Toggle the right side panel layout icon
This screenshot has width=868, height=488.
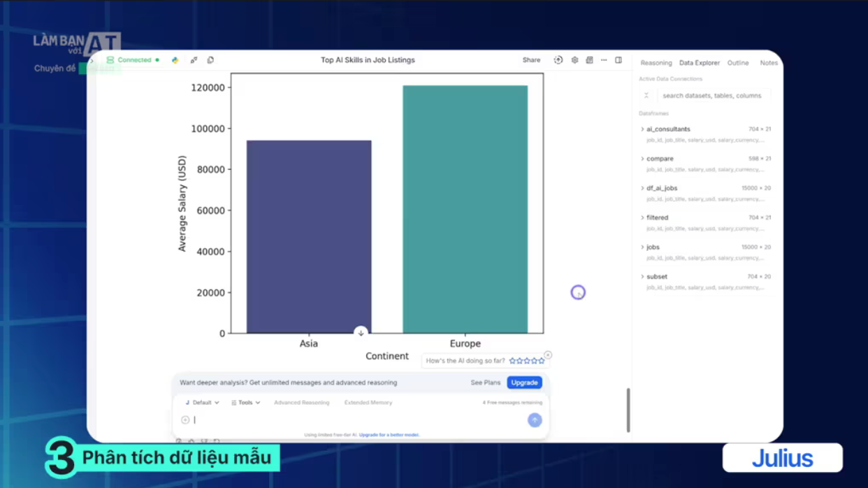[x=619, y=60]
